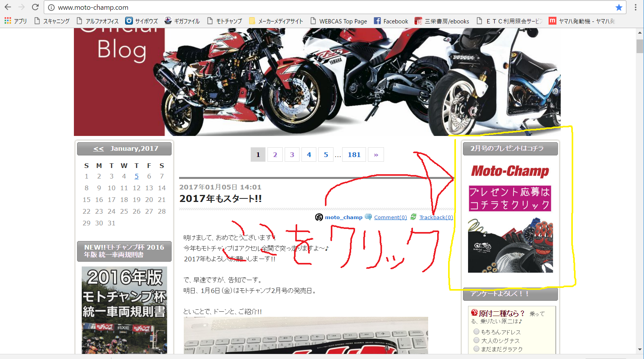Screen dimensions: 644x359
Task: Open the アプリ apps shortcut
Action: pyautogui.click(x=16, y=21)
